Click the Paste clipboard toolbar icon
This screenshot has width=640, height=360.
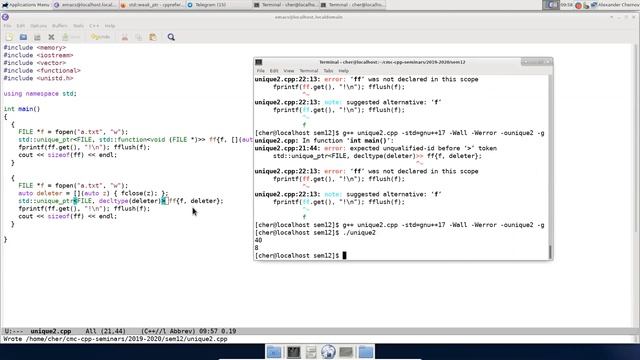[x=153, y=37]
